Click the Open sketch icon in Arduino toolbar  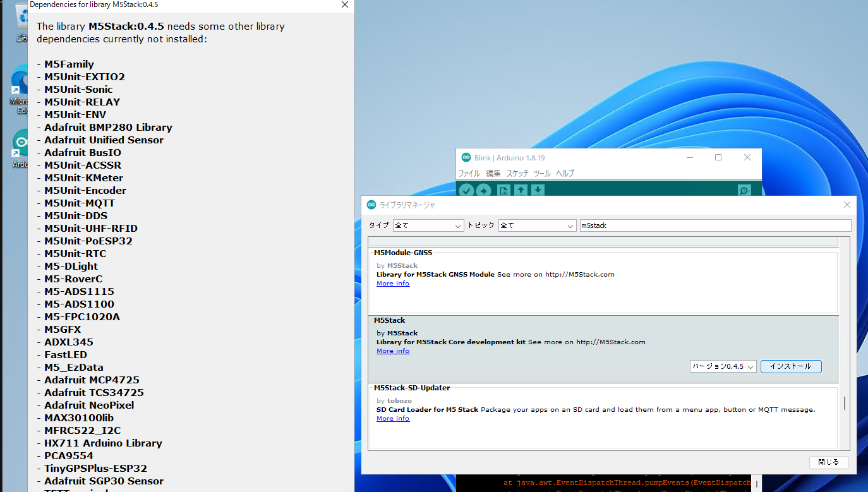(x=521, y=190)
